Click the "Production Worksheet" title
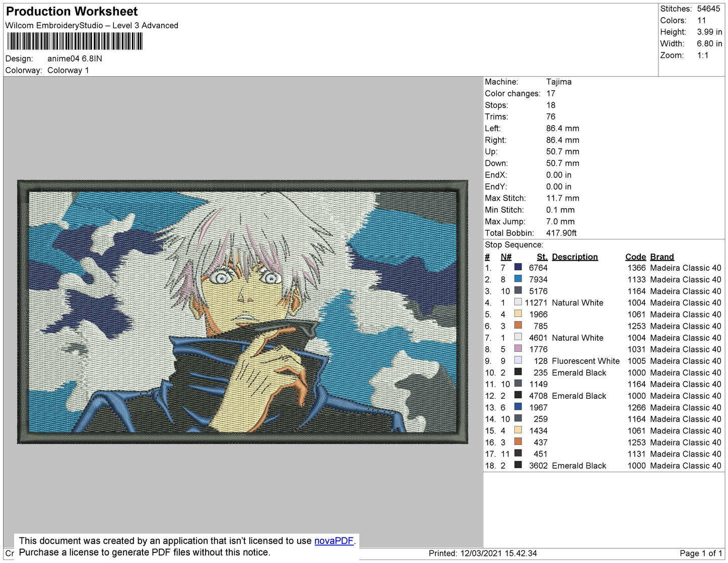 pos(72,12)
